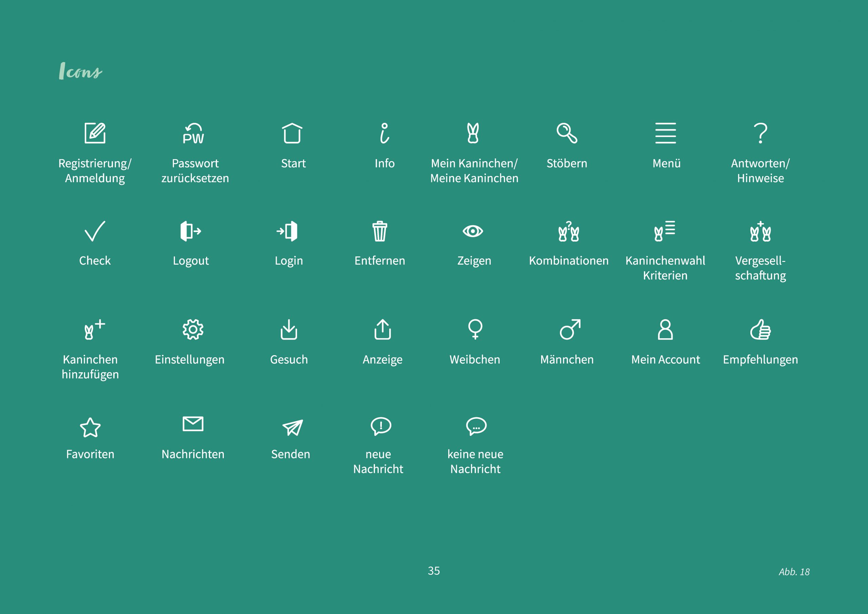Select the Empfehlungen thumbs-up icon
This screenshot has height=614, width=868.
click(760, 329)
